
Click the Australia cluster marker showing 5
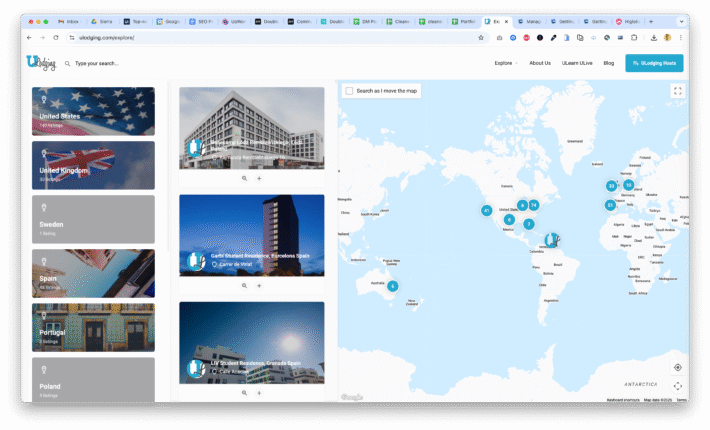click(x=393, y=286)
